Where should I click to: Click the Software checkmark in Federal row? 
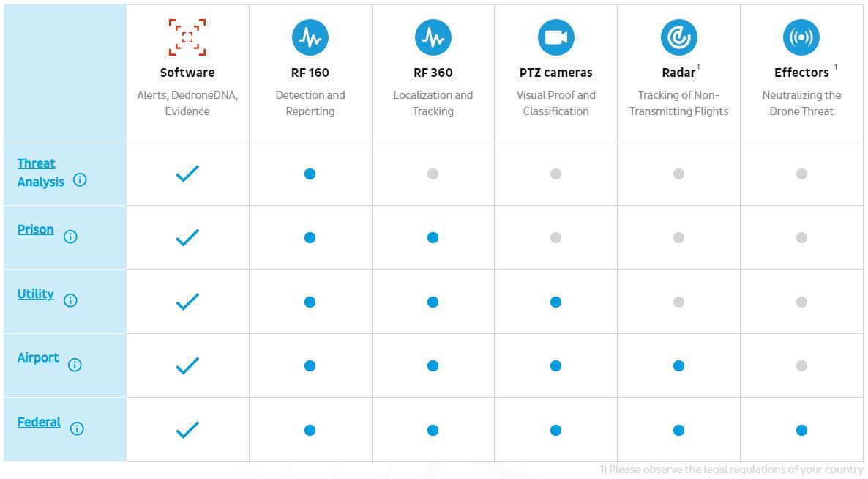187,430
